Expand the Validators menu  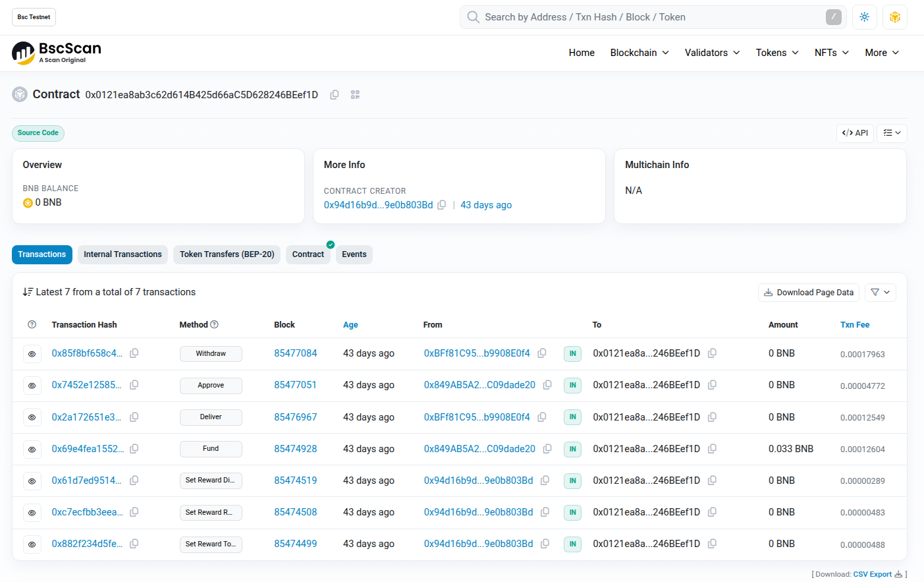coord(713,53)
